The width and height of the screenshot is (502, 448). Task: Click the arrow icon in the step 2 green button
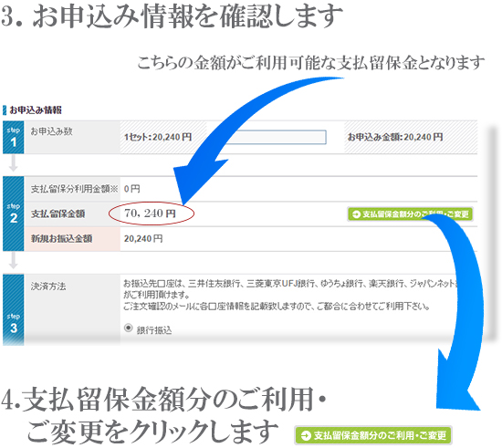(356, 214)
